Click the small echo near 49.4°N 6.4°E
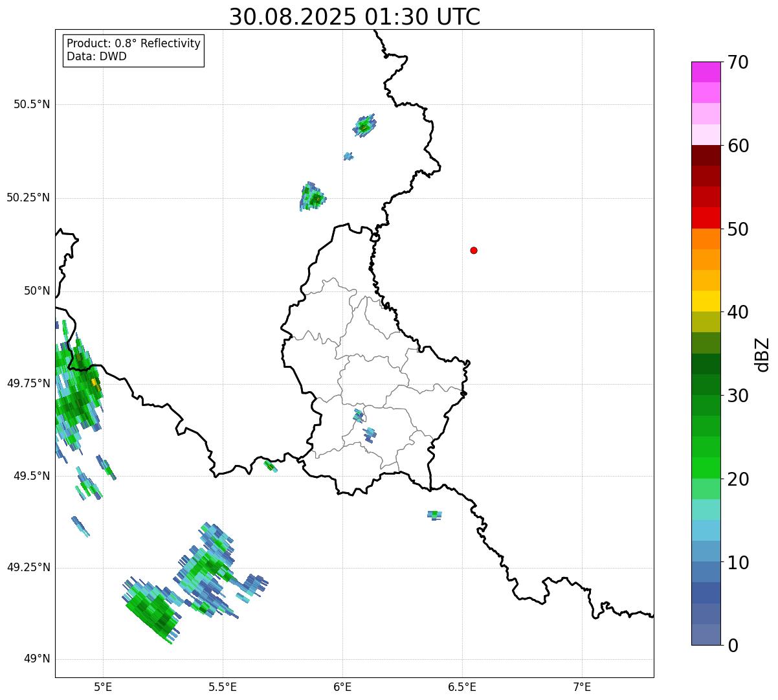Screen dimensions: 778x700 point(434,515)
